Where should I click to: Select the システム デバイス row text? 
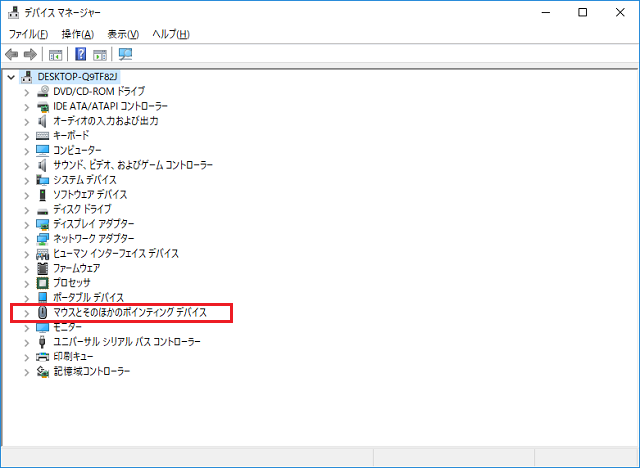[85, 180]
